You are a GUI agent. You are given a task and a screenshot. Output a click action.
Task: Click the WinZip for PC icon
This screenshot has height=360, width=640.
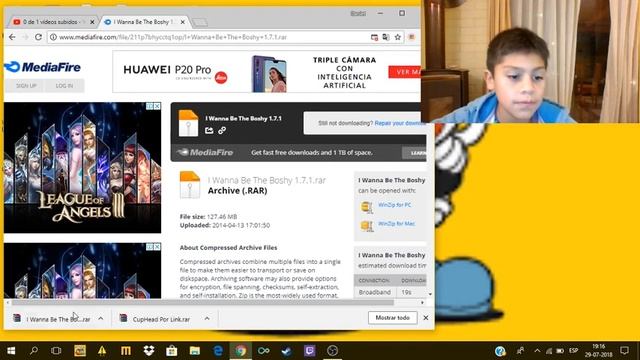tap(367, 207)
